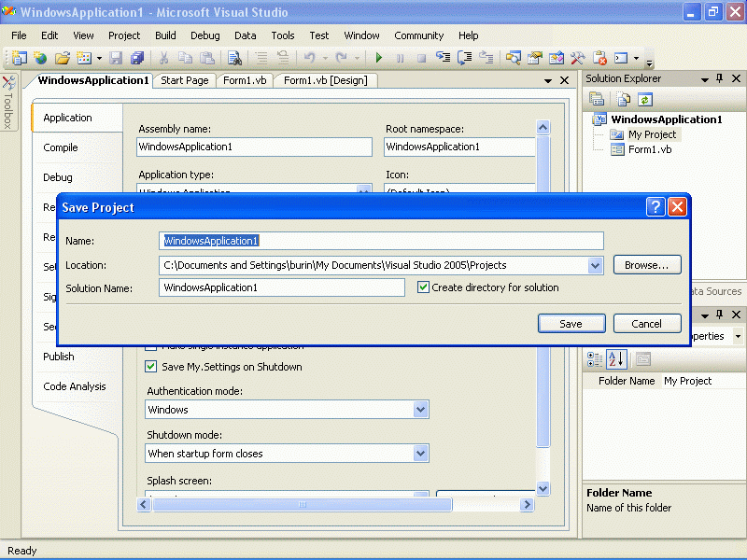
Task: Click the Cancel button in the dialog
Action: point(647,324)
